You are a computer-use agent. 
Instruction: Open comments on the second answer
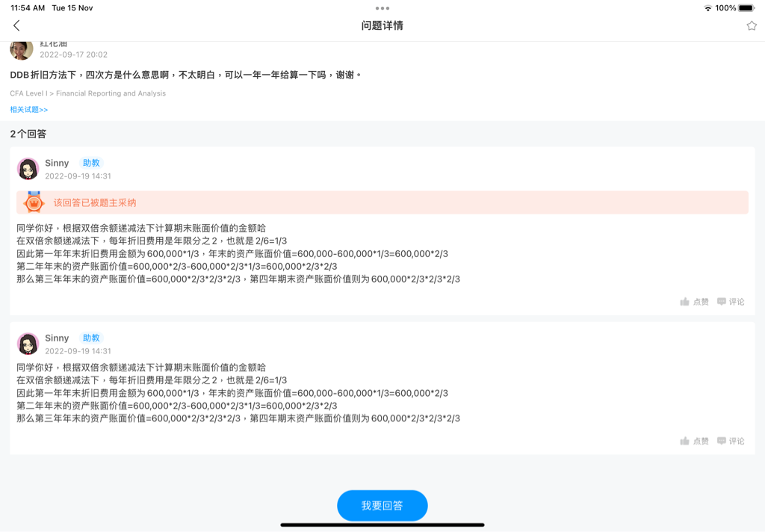[x=731, y=441]
